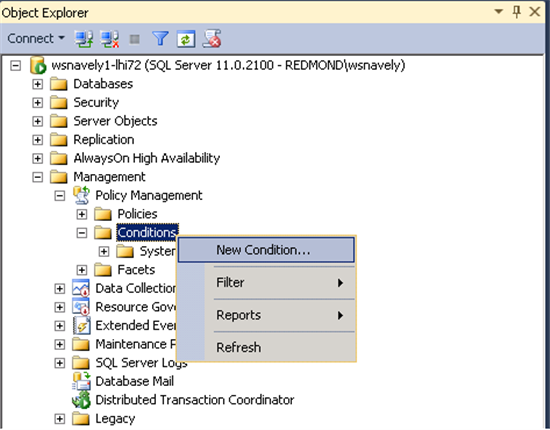Screen dimensions: 550x430
Task: Click the script delete toolbar icon
Action: 212,39
